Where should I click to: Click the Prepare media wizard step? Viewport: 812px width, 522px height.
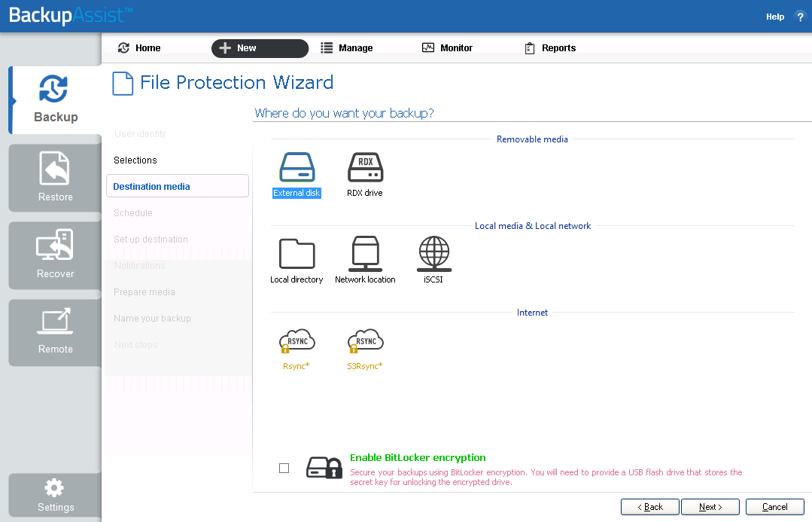pos(144,292)
